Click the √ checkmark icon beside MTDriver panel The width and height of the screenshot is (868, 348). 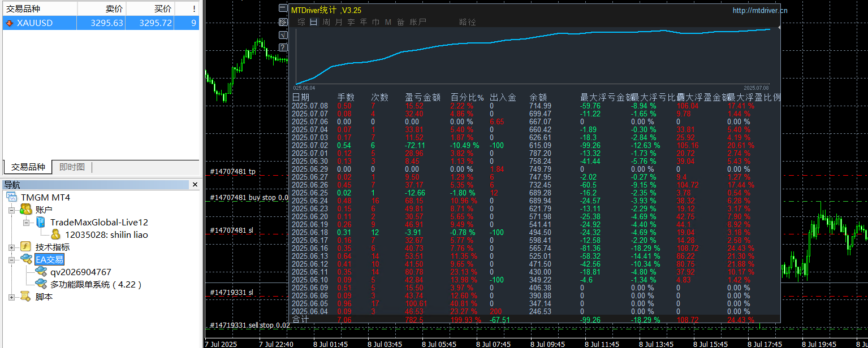(283, 34)
